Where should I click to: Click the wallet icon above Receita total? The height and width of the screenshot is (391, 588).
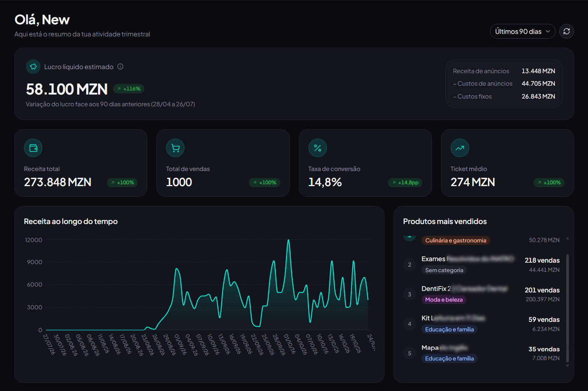tap(33, 148)
